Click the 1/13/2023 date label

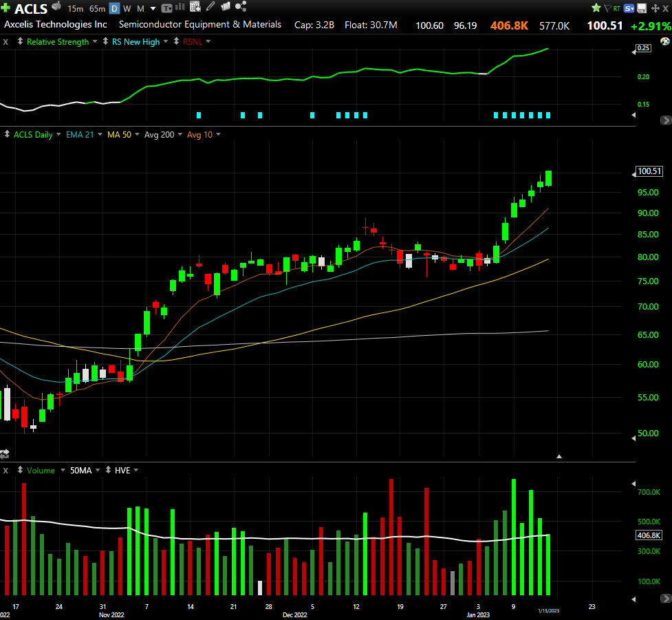tap(549, 610)
